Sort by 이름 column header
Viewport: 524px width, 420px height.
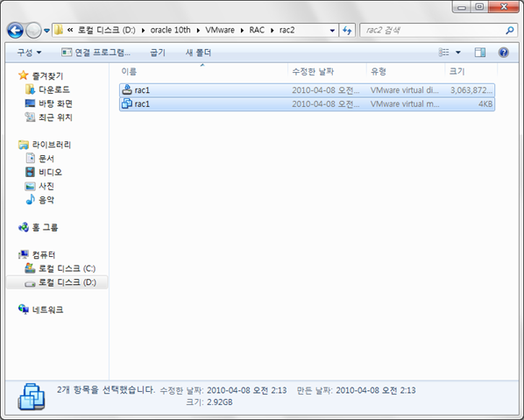[202, 71]
